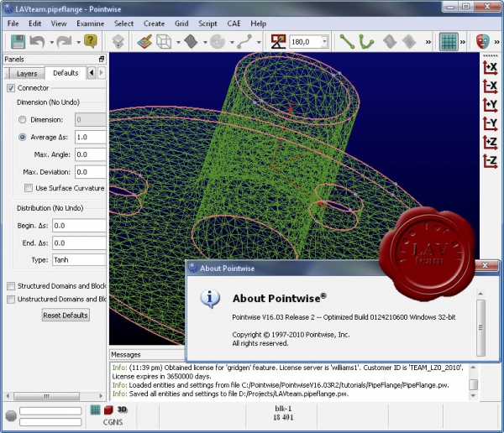Open the Undo history dropdown arrow
Viewport: 504px width, 433px height.
tap(51, 42)
